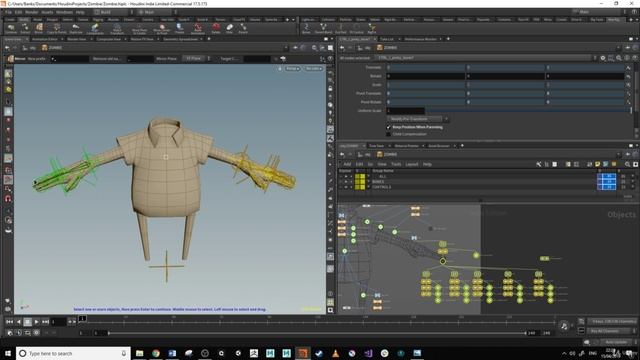Click the magnifier icon in parameter pane header

tap(619, 58)
